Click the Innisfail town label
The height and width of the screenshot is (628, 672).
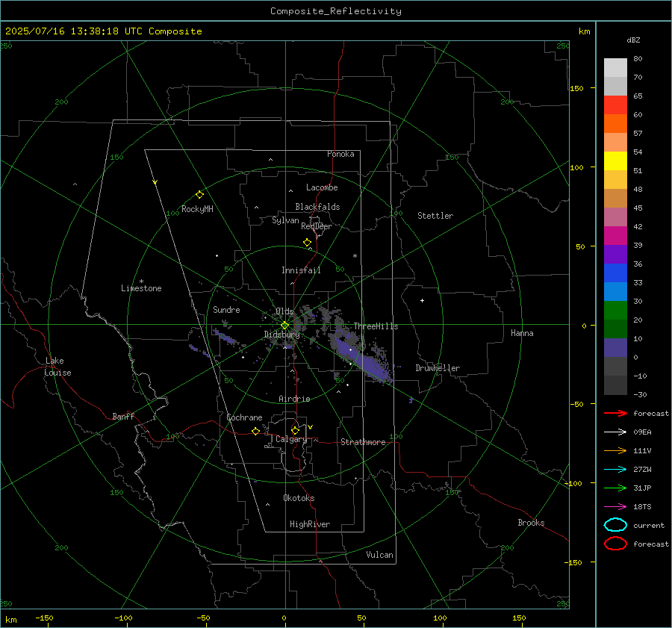tap(301, 270)
